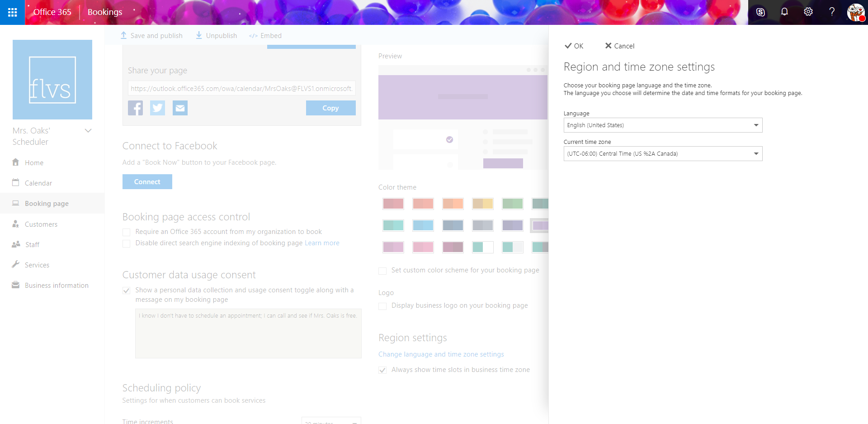Go to Home in the sidebar
This screenshot has height=424, width=868.
pos(34,162)
